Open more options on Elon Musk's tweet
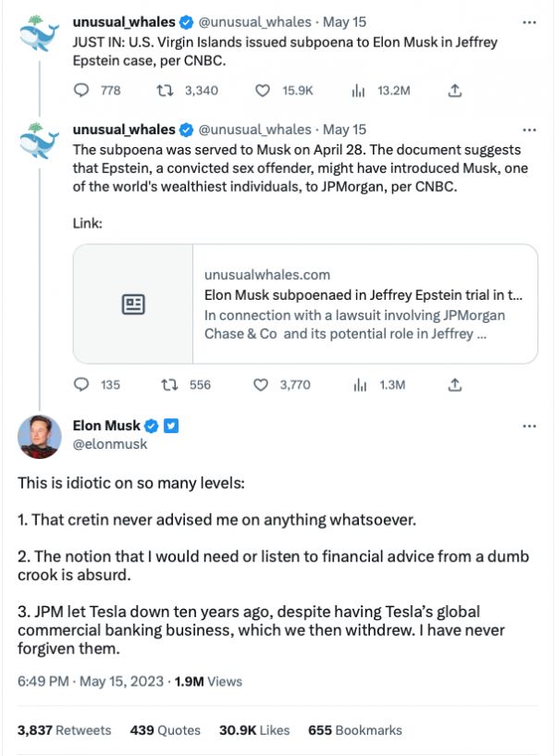This screenshot has height=756, width=555. (529, 426)
